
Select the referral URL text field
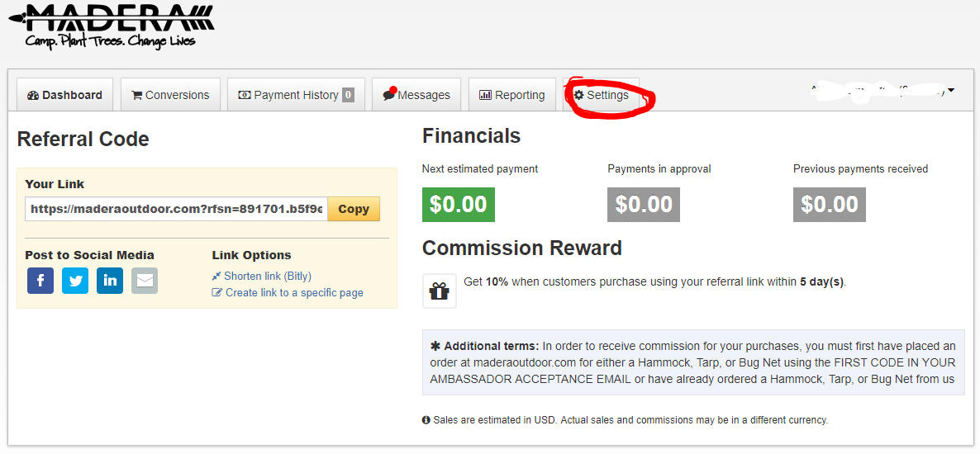coord(176,209)
